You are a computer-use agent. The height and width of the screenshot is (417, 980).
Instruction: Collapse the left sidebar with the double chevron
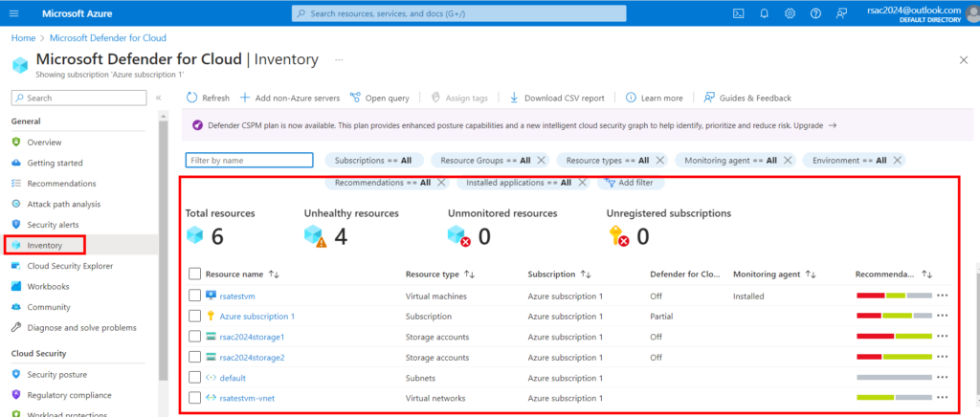[158, 98]
